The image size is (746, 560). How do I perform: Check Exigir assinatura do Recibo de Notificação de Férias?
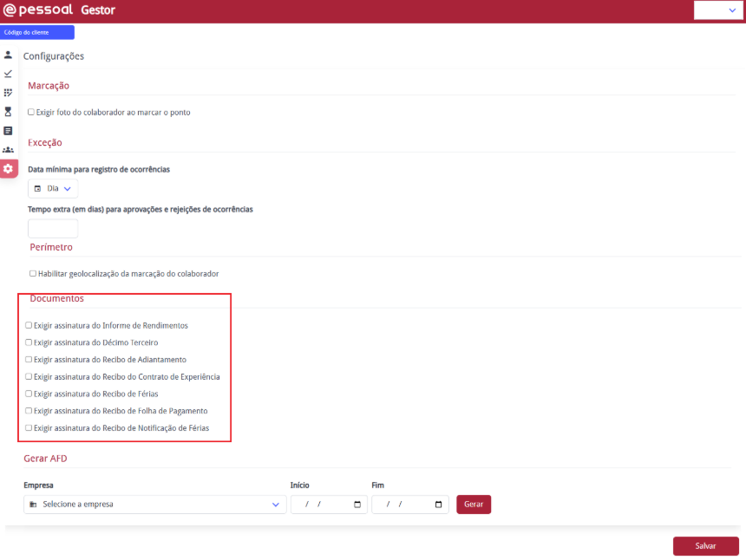point(29,428)
